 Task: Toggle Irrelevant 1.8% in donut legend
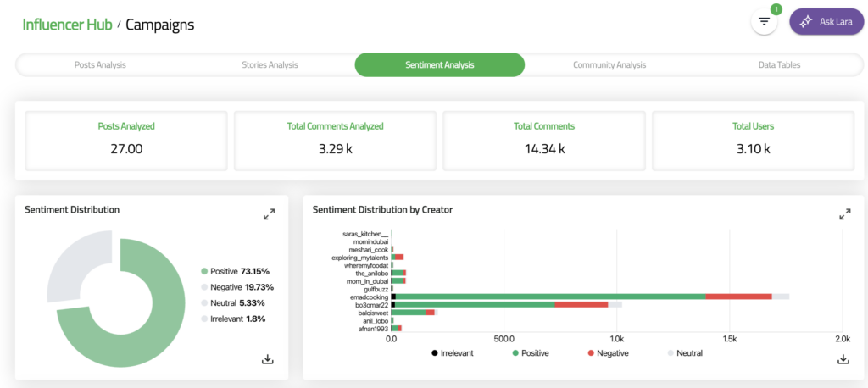[x=233, y=319]
